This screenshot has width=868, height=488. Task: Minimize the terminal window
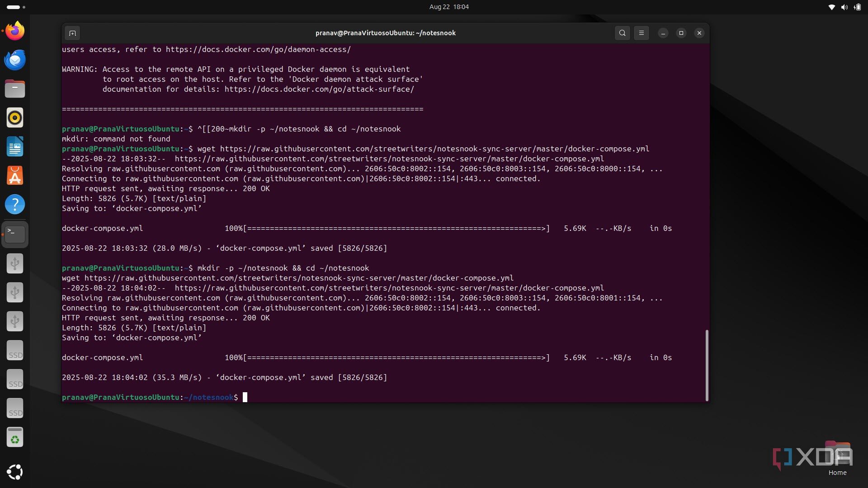click(663, 33)
